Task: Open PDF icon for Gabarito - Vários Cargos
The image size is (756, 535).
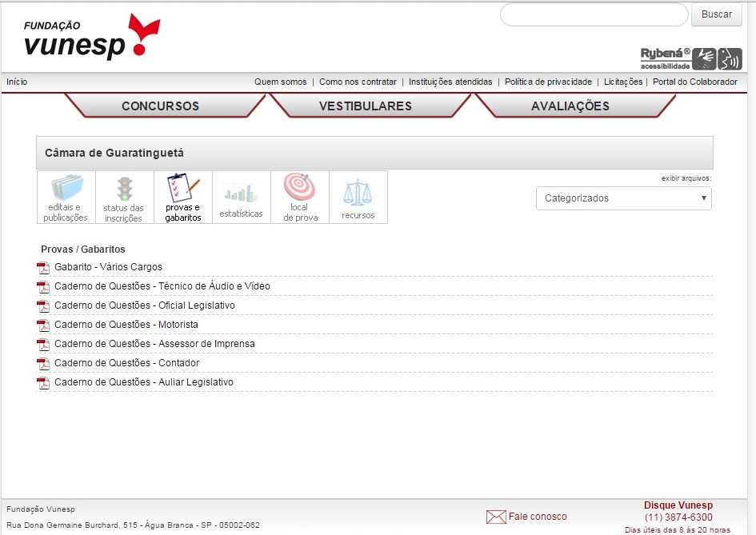Action: click(43, 267)
